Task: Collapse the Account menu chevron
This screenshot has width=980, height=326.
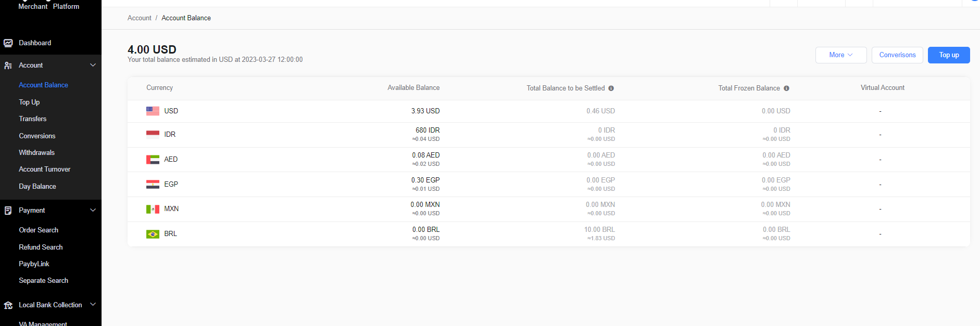Action: (x=93, y=66)
